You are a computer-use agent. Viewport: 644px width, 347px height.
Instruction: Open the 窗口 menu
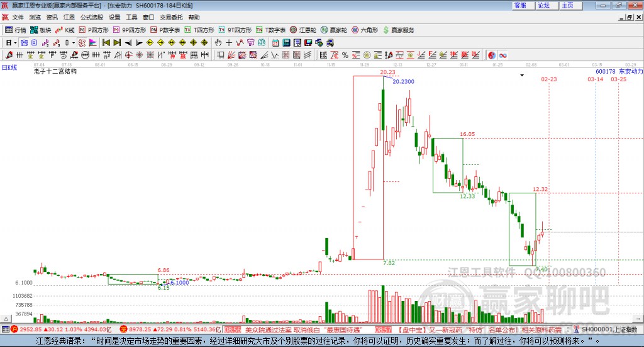point(148,17)
